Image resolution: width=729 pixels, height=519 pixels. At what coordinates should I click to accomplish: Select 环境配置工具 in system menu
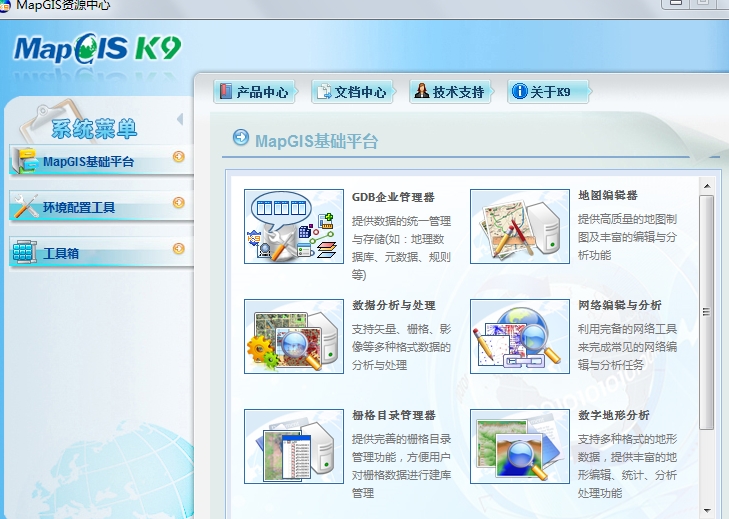pos(101,206)
